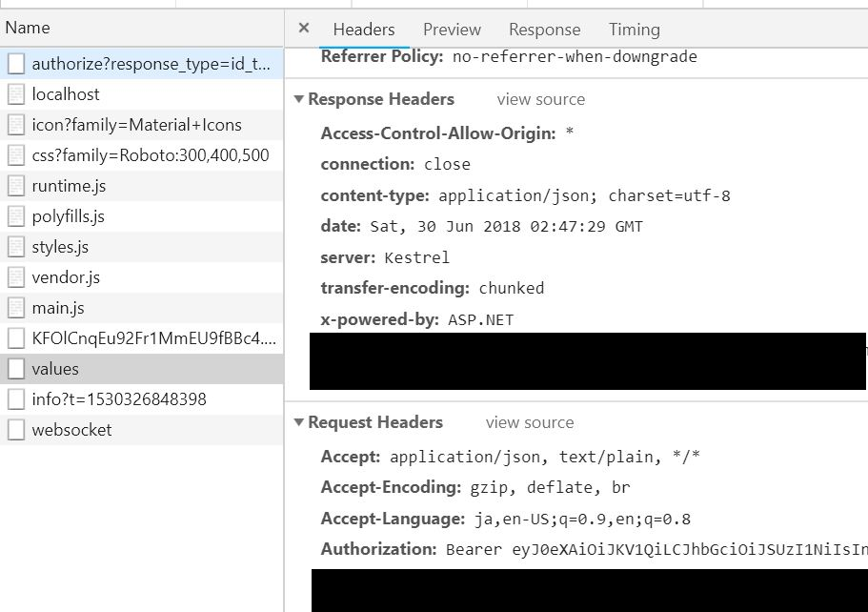Select css?family=Roboto:300,400,500 request
The height and width of the screenshot is (612, 868).
[x=142, y=155]
